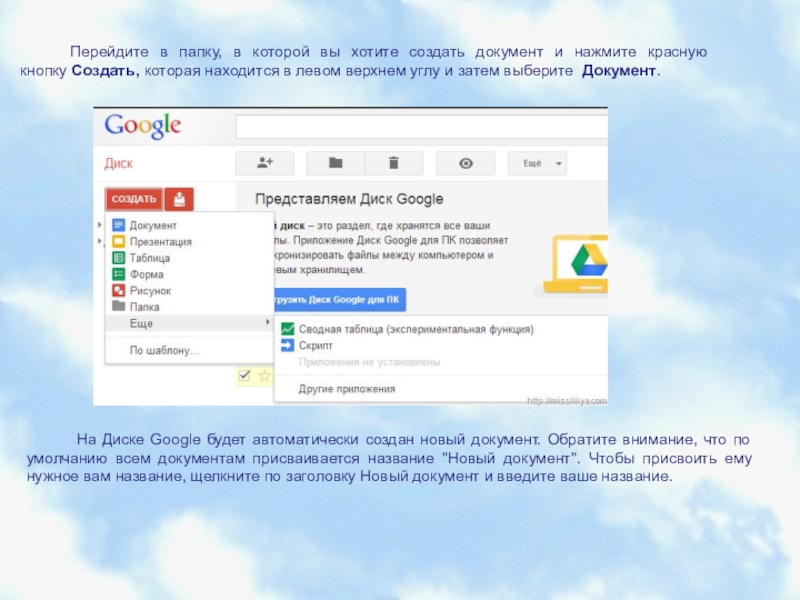Click the red upload icon button
This screenshot has width=800, height=600.
click(x=179, y=199)
